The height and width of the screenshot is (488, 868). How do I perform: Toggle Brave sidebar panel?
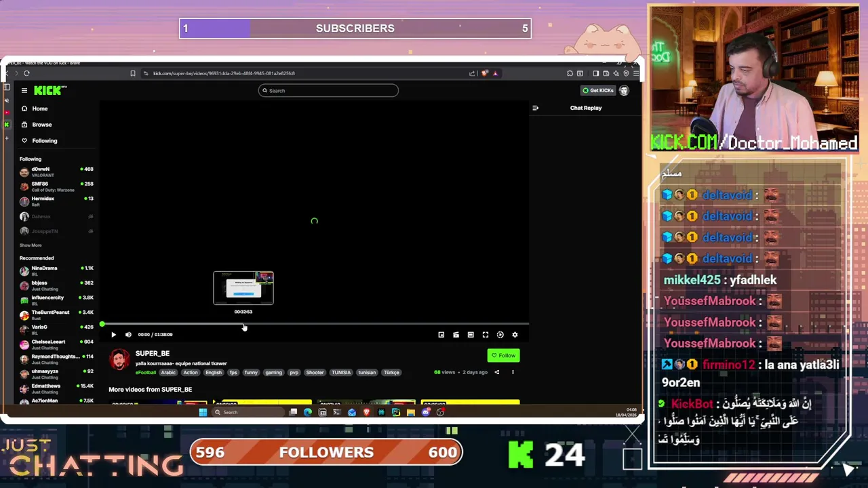tap(595, 73)
